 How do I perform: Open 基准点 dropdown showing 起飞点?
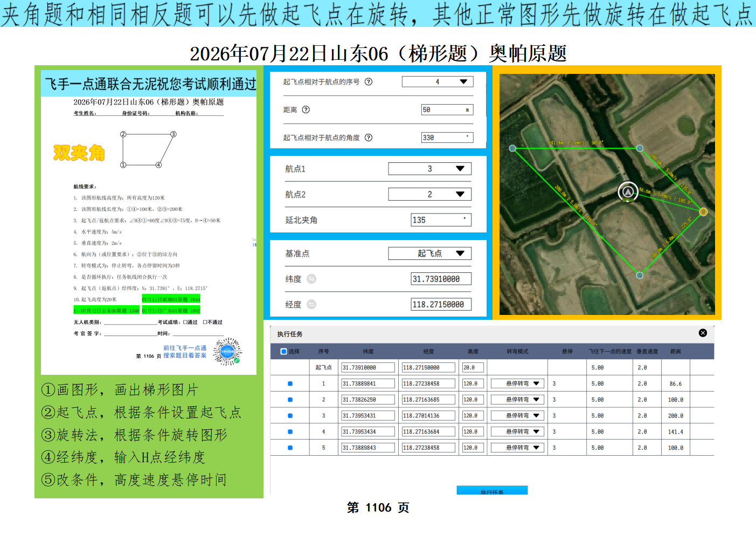430,253
